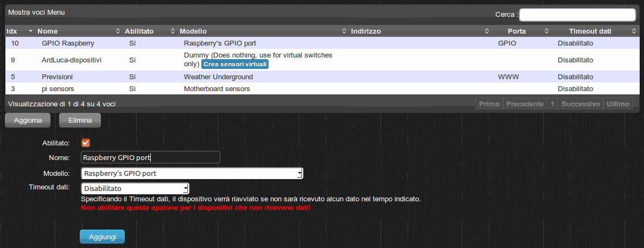This screenshot has height=248, width=644.
Task: Click Visualizzazione di 1 di 4 text
Action: pyautogui.click(x=62, y=104)
